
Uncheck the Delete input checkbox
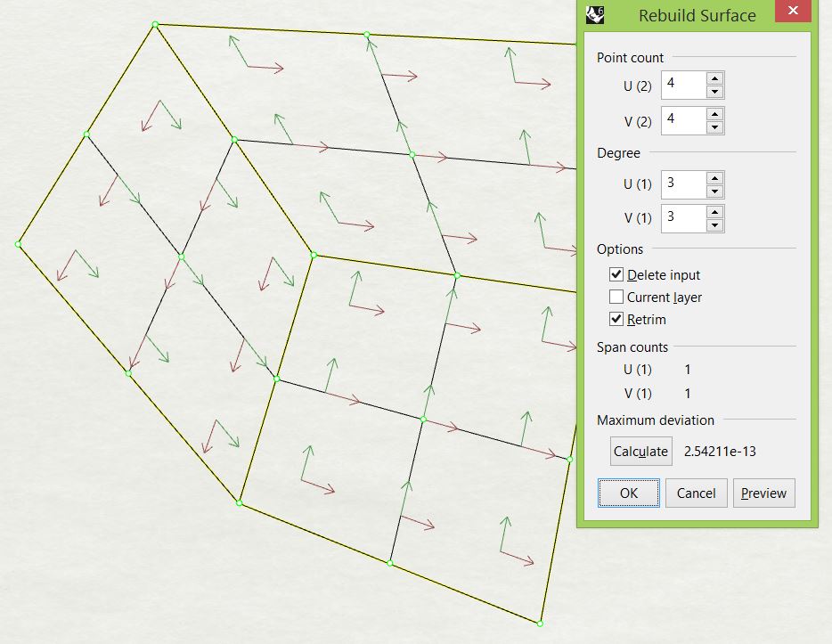point(616,274)
